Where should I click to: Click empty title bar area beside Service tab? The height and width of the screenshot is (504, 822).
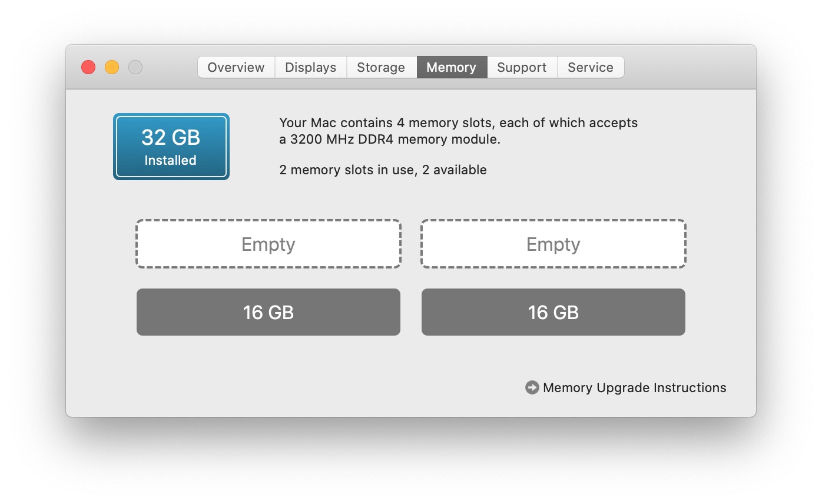[x=689, y=67]
